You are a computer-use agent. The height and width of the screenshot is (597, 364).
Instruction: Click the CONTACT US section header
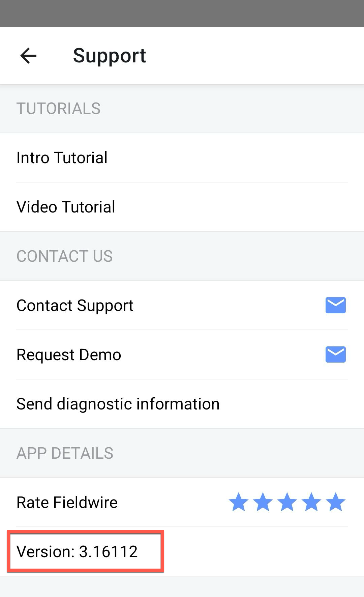(65, 256)
